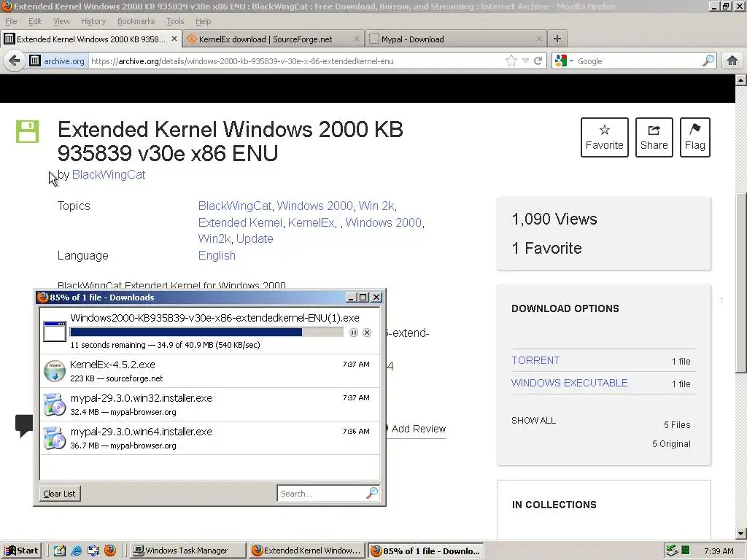This screenshot has width=747, height=560.
Task: Bookmark page with the star icon
Action: pos(511,61)
